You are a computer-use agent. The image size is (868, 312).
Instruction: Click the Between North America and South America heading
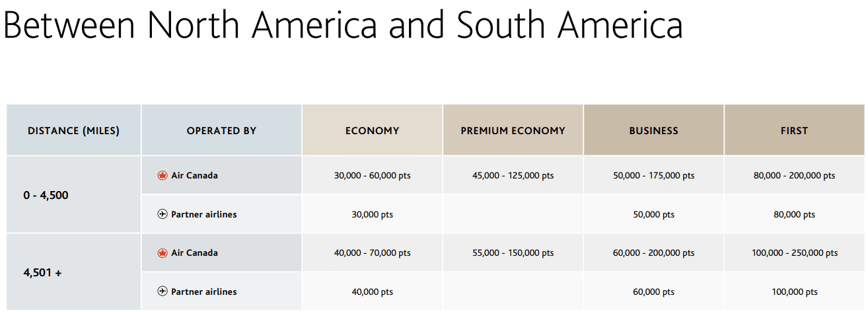click(x=343, y=25)
